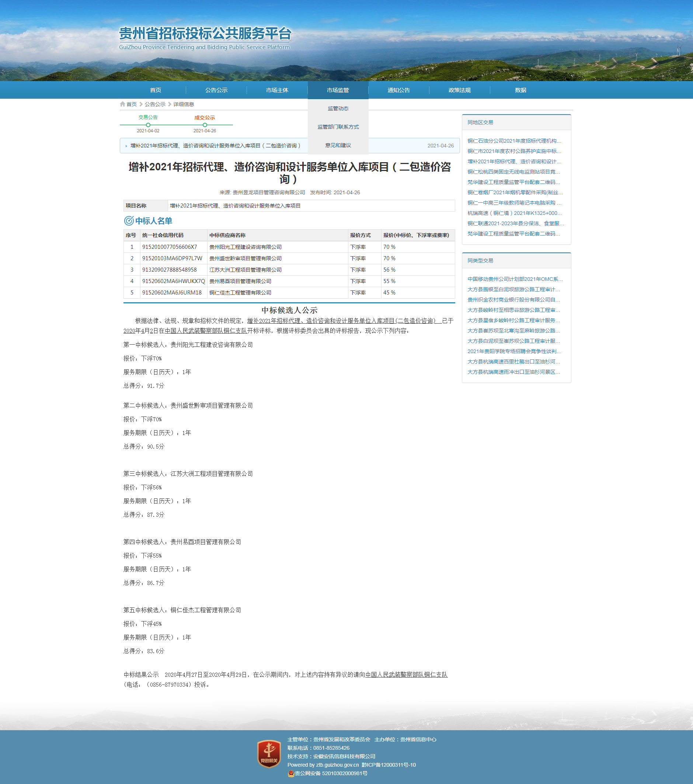Click the 中标供应商名称 column header
Screen dimensions: 693x784
(277, 236)
